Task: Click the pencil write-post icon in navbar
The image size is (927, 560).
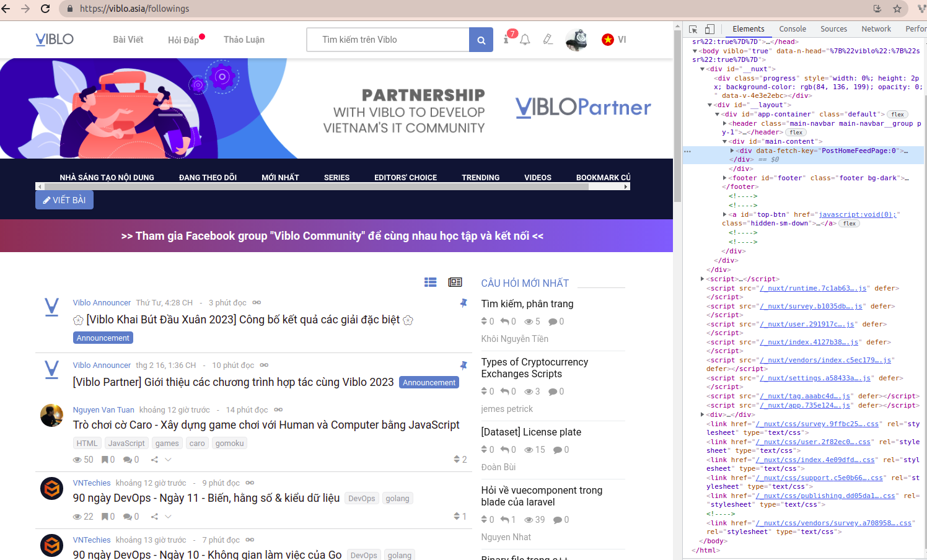Action: click(548, 40)
